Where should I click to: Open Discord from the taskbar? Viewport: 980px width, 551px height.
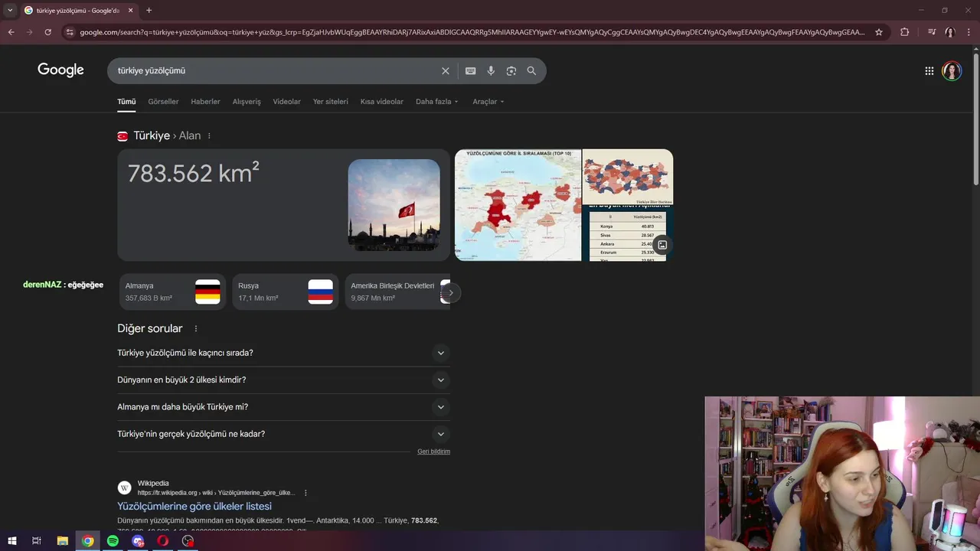138,541
